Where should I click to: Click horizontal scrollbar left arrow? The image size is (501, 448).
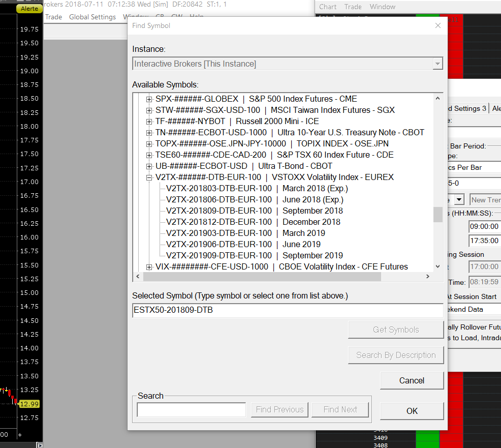138,276
